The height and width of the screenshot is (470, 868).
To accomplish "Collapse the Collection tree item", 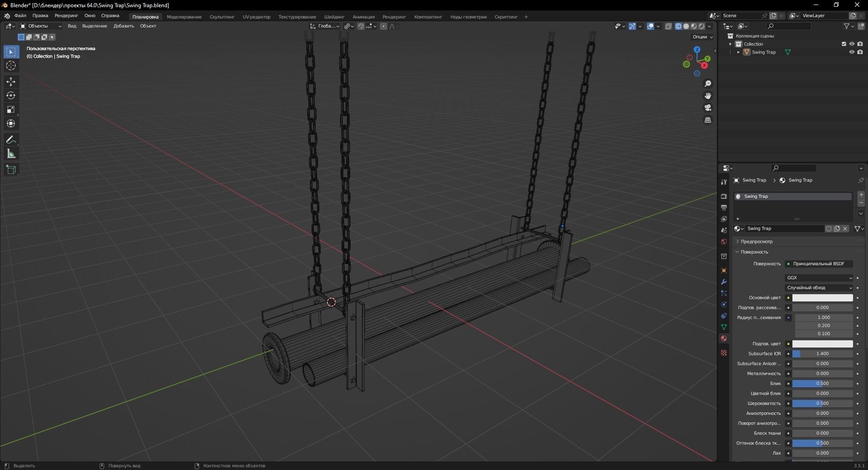I will 730,44.
